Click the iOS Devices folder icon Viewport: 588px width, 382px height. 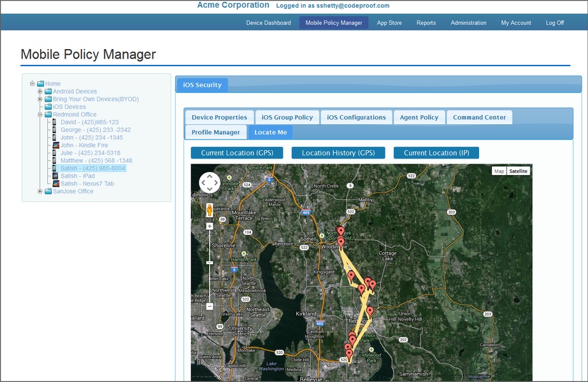[48, 107]
